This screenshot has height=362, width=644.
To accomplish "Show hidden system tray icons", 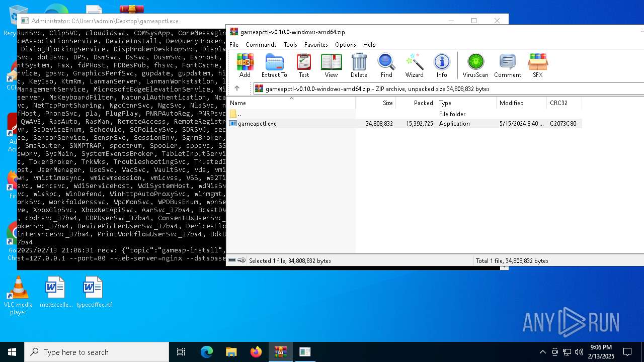I will (x=542, y=352).
